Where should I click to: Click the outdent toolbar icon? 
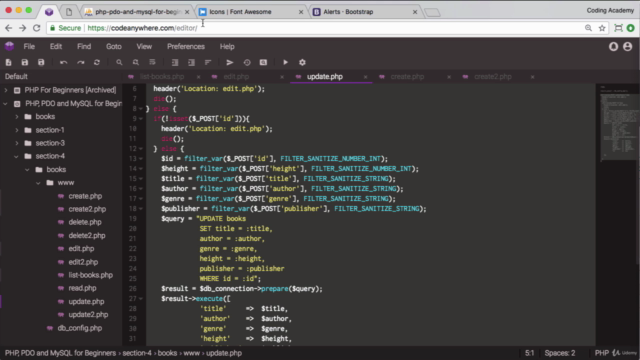175,62
